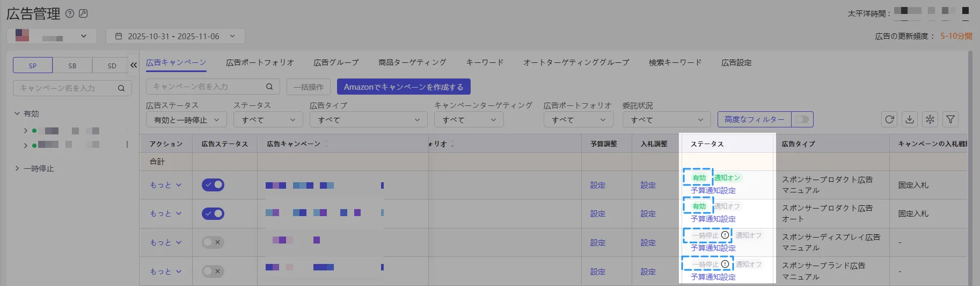Open the もっと menu on the Brand ad row

166,271
